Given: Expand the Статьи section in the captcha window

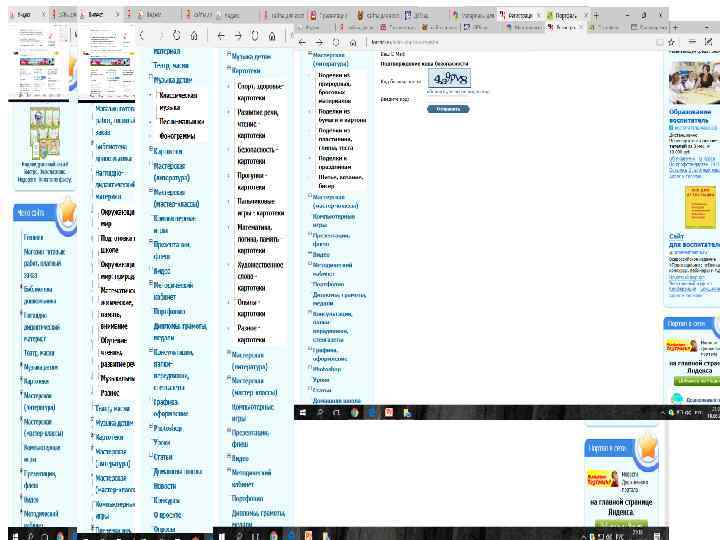Looking at the screenshot, I should [x=309, y=389].
